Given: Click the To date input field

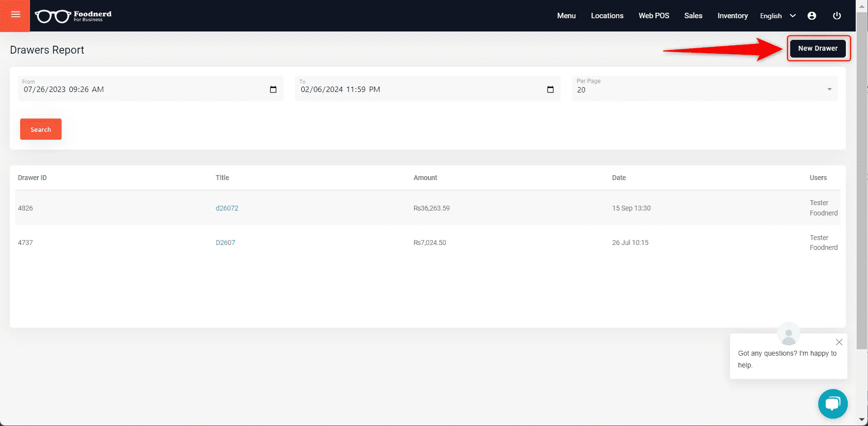Looking at the screenshot, I should (428, 89).
